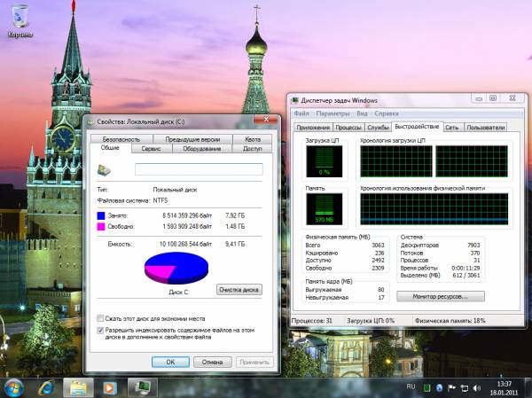The width and height of the screenshot is (532, 398).
Task: Click the physical memory history graph
Action: pos(434,209)
